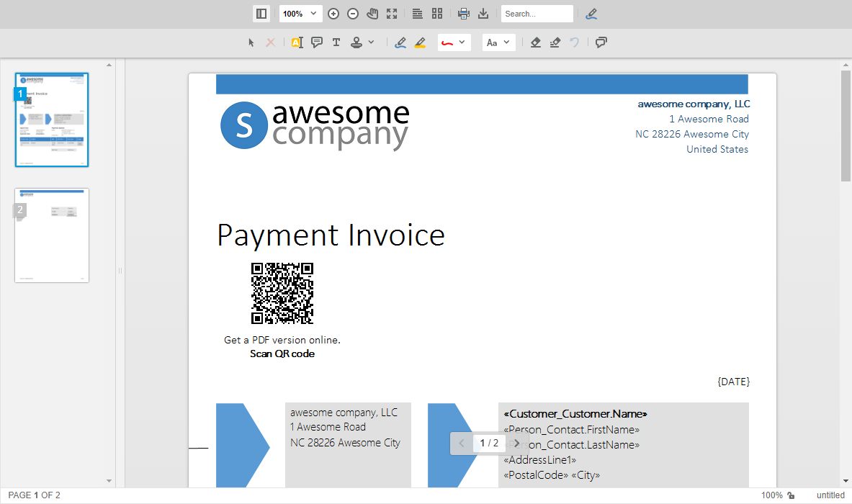Switch to continuous page view
This screenshot has width=852, height=504.
pyautogui.click(x=417, y=14)
